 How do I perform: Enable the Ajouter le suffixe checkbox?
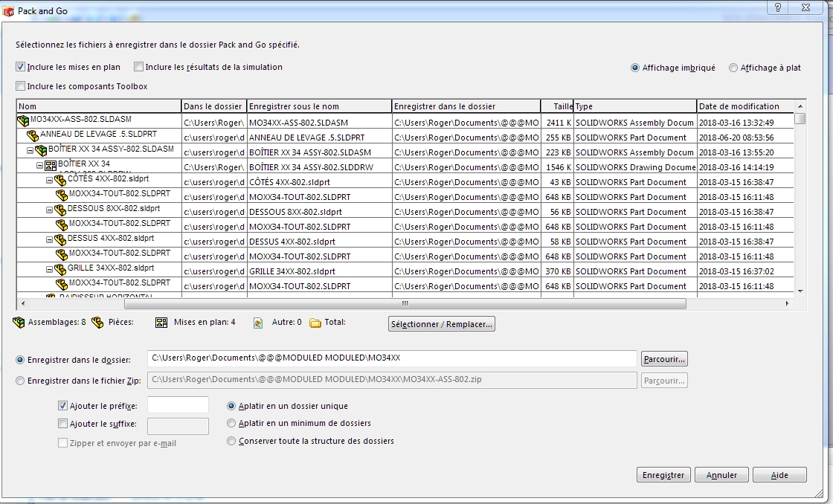(x=62, y=424)
